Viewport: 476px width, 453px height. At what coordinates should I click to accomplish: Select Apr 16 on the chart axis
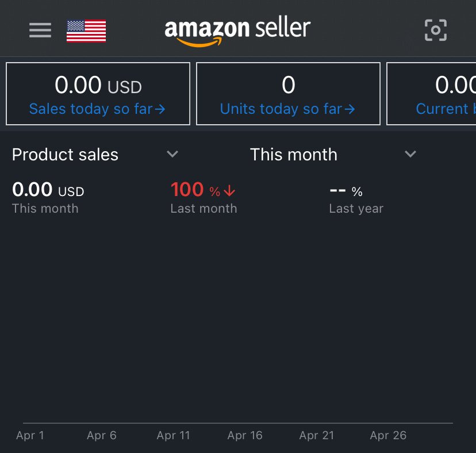click(x=245, y=436)
